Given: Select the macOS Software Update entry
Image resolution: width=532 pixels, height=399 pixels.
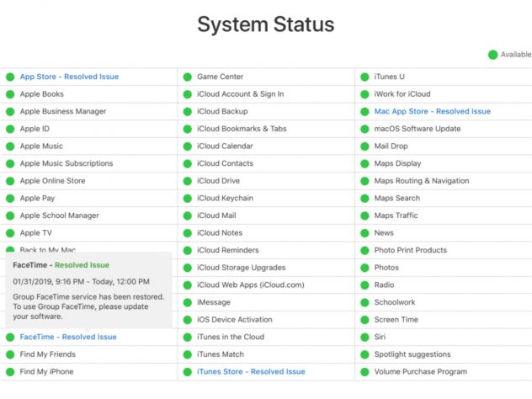Looking at the screenshot, I should pyautogui.click(x=417, y=129).
